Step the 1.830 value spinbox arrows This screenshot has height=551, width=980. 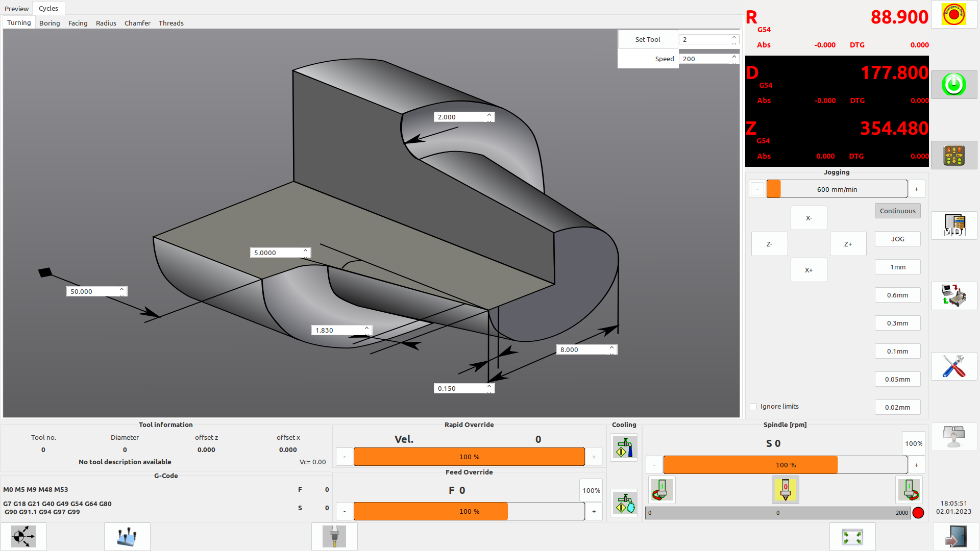[x=366, y=331]
